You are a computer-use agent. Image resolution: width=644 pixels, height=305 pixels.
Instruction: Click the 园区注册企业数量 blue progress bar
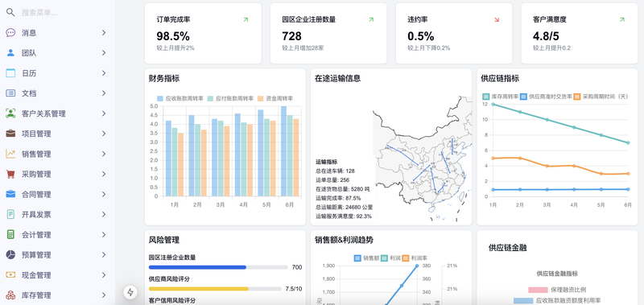tap(197, 267)
